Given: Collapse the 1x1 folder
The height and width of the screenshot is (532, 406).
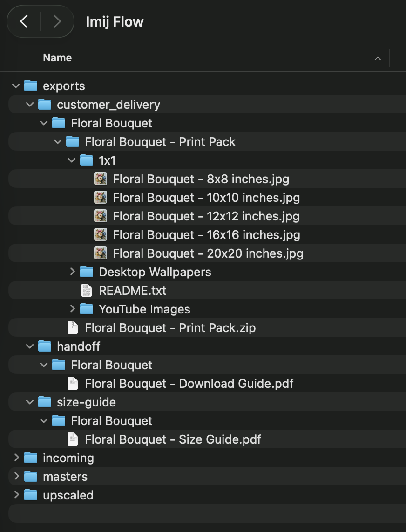Looking at the screenshot, I should 72,160.
